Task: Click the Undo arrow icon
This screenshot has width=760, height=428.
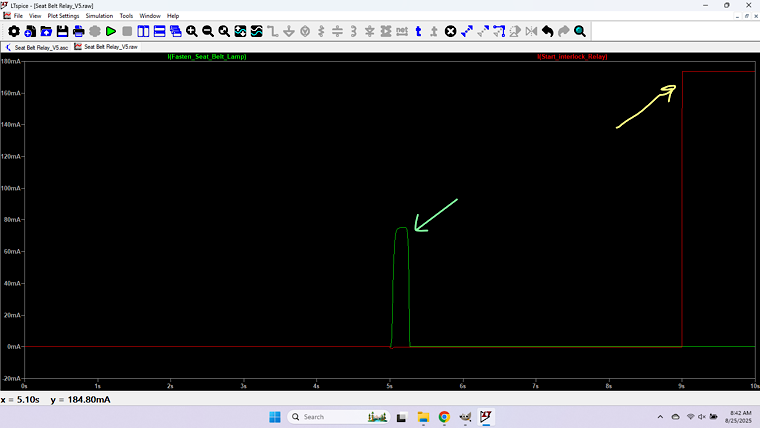Action: click(x=548, y=32)
